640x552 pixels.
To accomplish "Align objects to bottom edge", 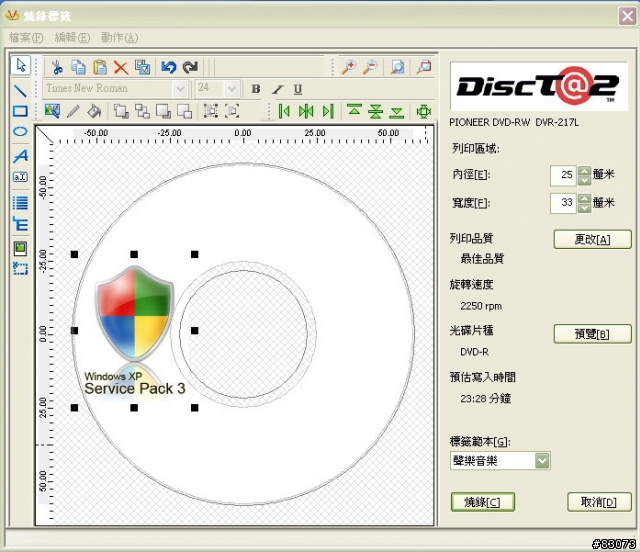I will pos(397,111).
